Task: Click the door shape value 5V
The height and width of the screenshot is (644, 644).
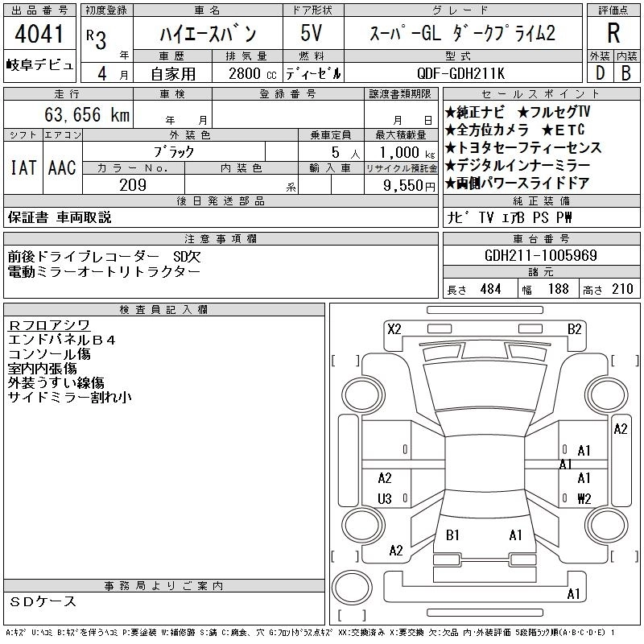Action: coord(312,33)
